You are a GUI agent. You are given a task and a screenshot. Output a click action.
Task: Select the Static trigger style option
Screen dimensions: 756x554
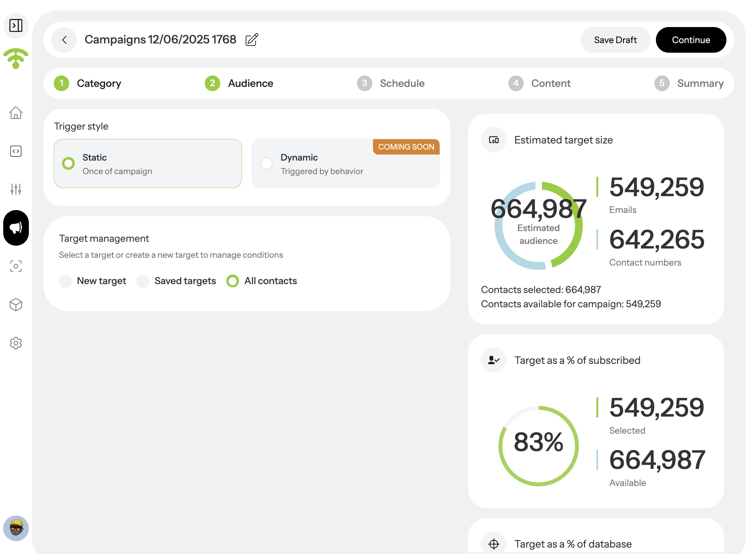pyautogui.click(x=148, y=163)
